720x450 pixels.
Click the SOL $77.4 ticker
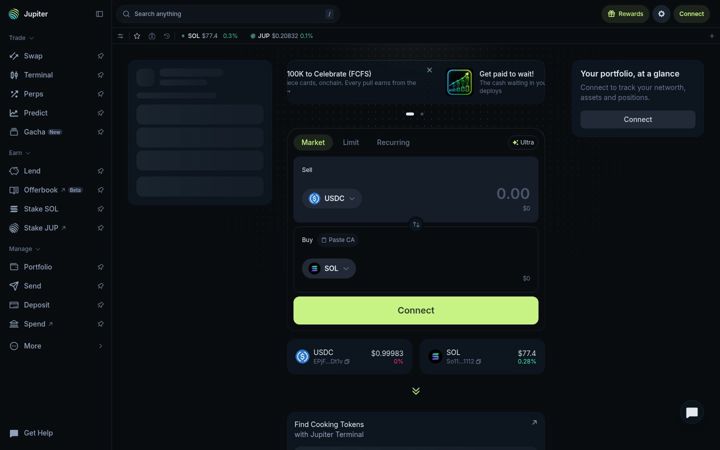pos(209,36)
